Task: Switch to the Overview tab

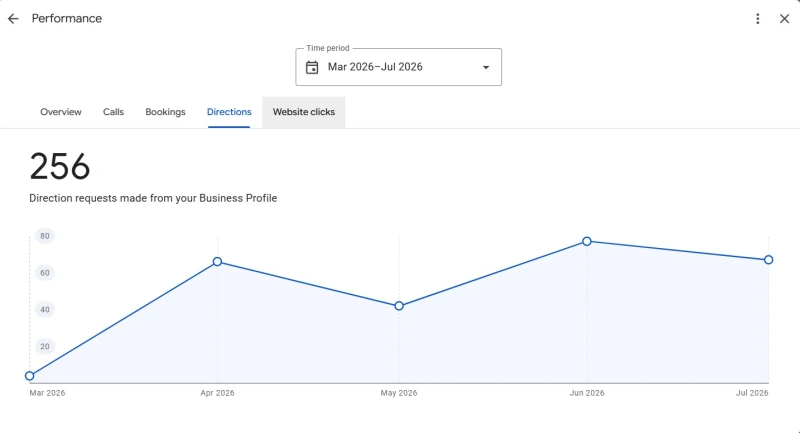Action: pos(61,112)
